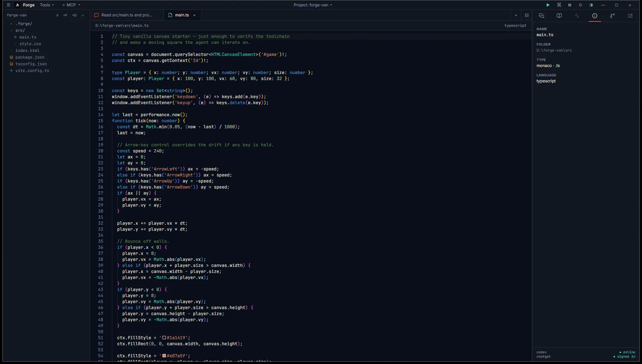Open the MCP dropdown menu
This screenshot has height=364, width=642.
(x=71, y=5)
